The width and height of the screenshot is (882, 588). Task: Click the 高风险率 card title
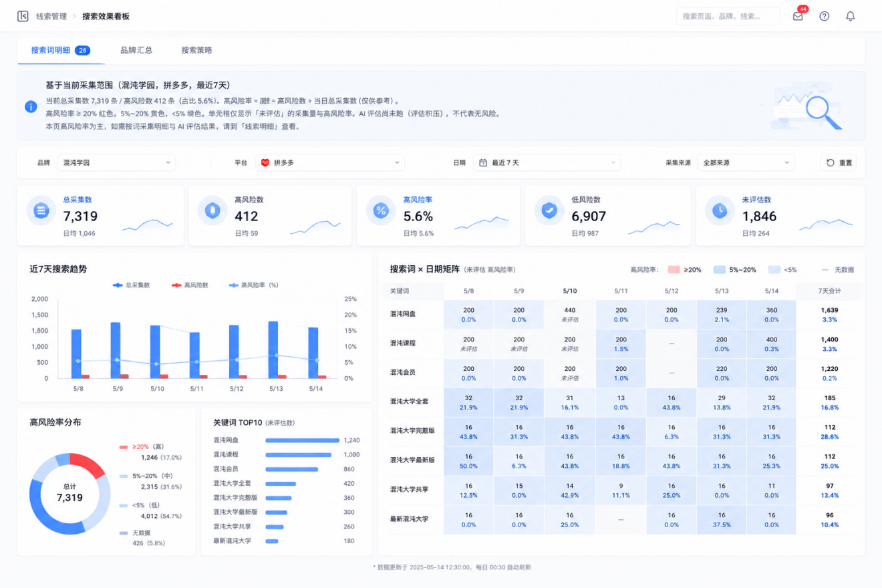tap(418, 199)
